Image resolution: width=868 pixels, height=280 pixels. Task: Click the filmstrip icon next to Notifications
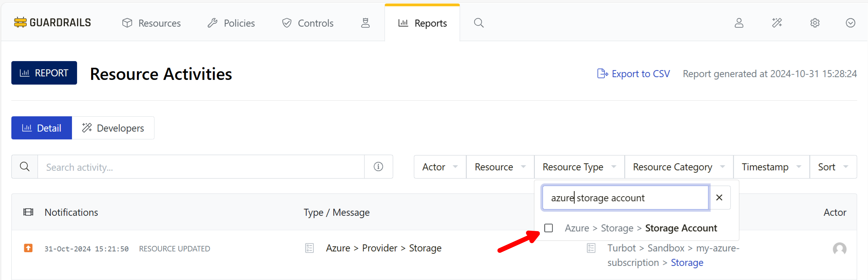(28, 212)
